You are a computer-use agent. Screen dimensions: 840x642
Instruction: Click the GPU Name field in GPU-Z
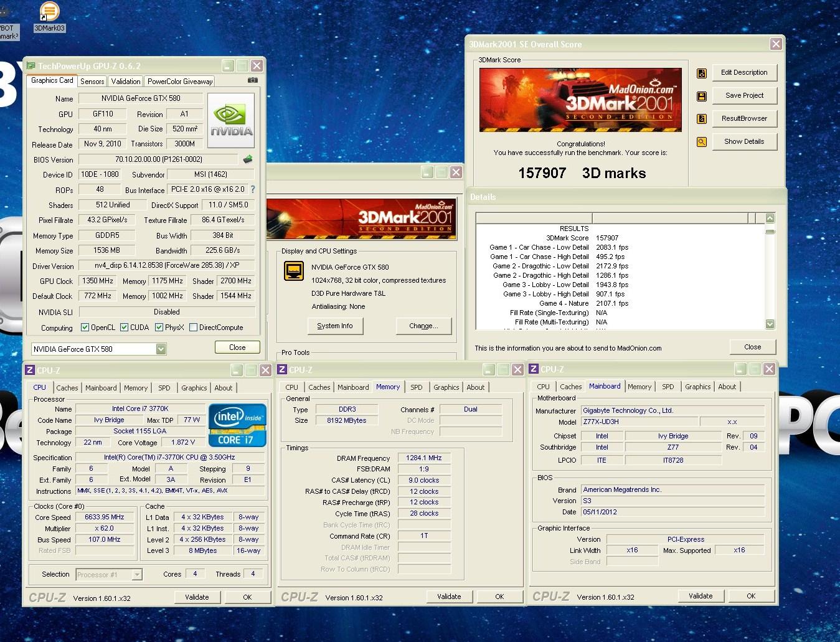click(x=140, y=98)
